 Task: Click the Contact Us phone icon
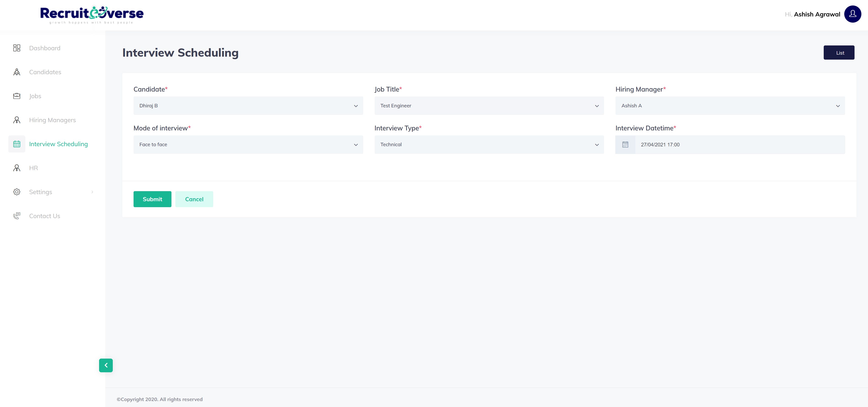(x=16, y=216)
